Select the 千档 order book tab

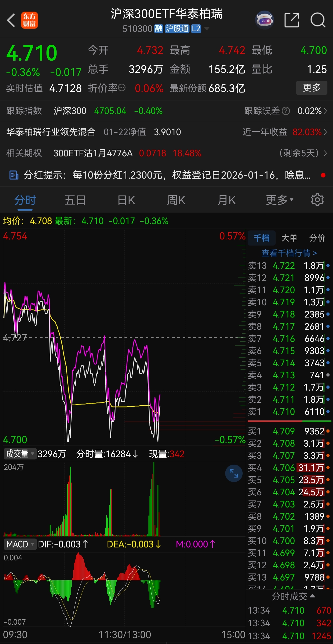click(261, 238)
